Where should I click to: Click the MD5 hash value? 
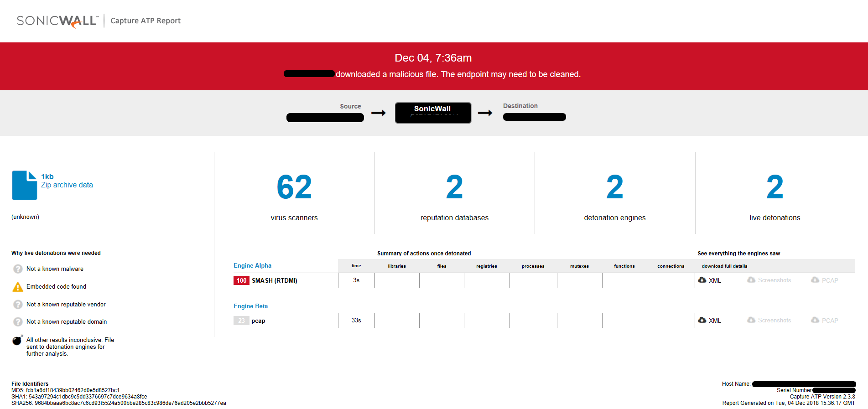[x=73, y=390]
